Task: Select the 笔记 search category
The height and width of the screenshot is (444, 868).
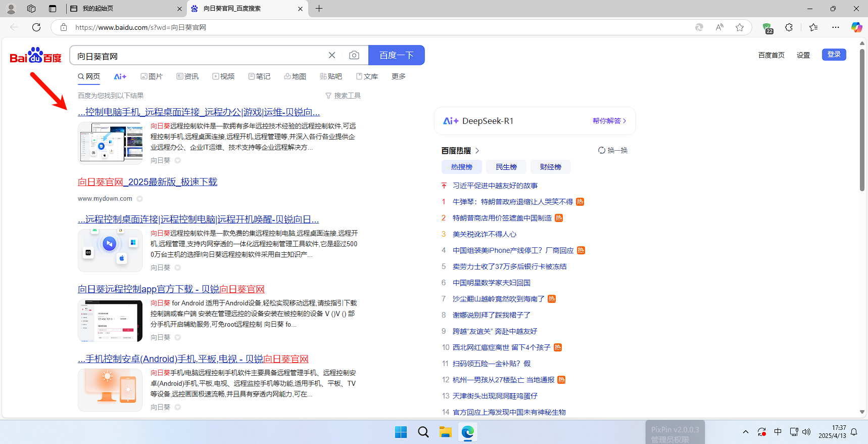Action: coord(259,76)
